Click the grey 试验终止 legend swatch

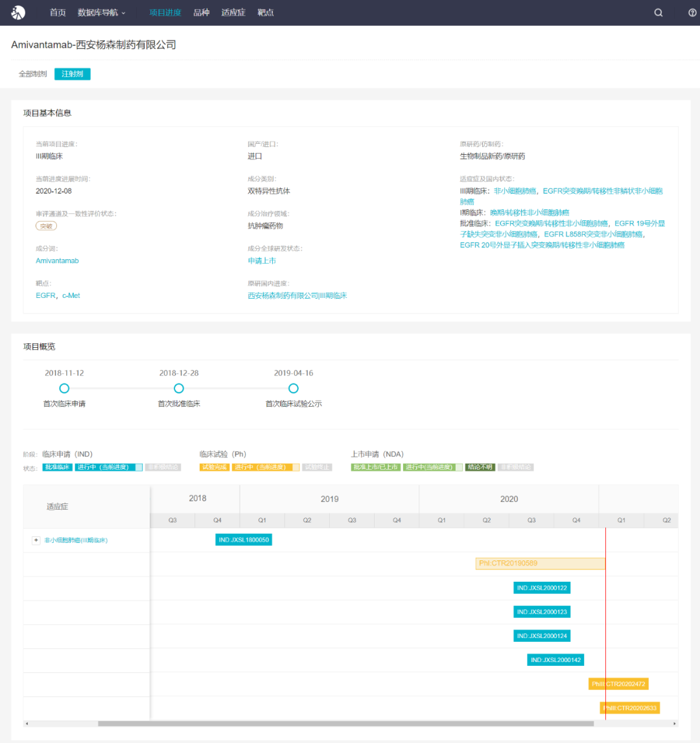[317, 467]
